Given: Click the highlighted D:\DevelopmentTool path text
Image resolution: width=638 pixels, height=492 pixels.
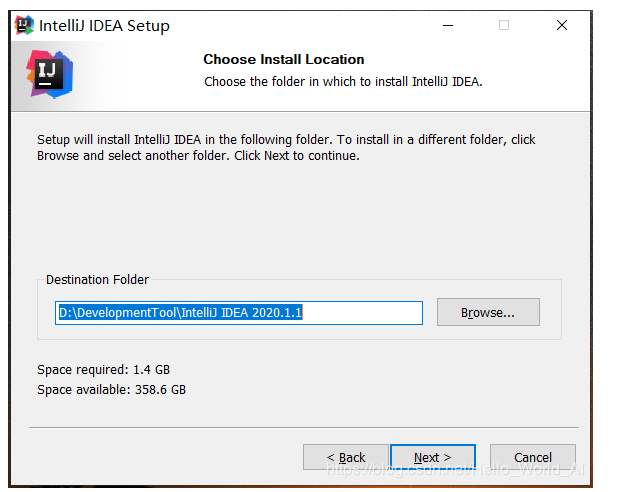Looking at the screenshot, I should (180, 313).
